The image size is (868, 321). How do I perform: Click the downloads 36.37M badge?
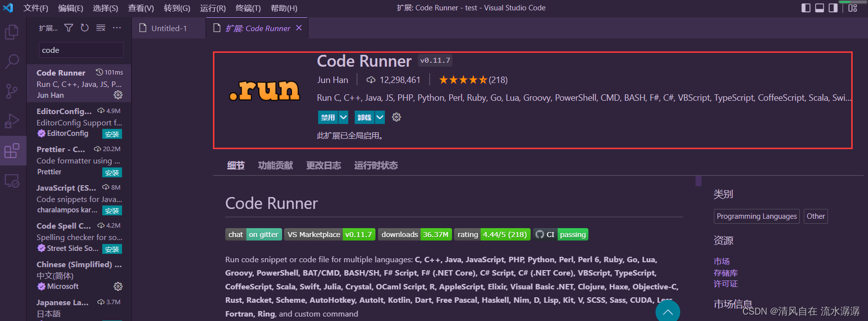[415, 234]
